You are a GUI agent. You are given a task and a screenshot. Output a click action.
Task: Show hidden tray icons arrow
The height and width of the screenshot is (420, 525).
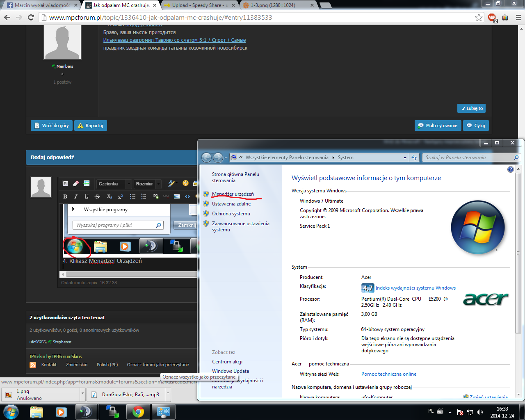(x=450, y=412)
